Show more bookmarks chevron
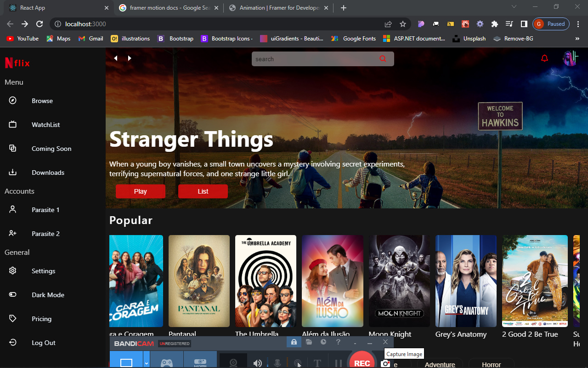The width and height of the screenshot is (588, 368). pyautogui.click(x=577, y=39)
